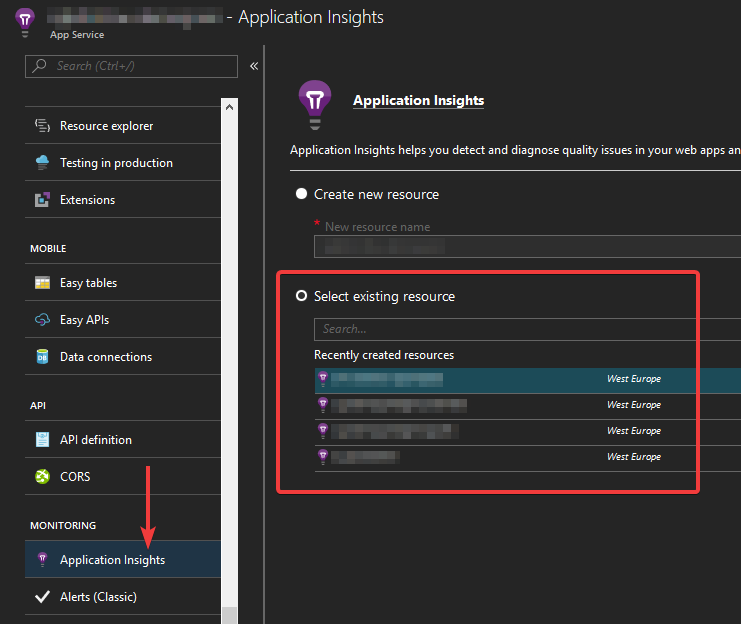Click 'West Europe' in the last resource row
This screenshot has height=624, width=741.
(634, 457)
